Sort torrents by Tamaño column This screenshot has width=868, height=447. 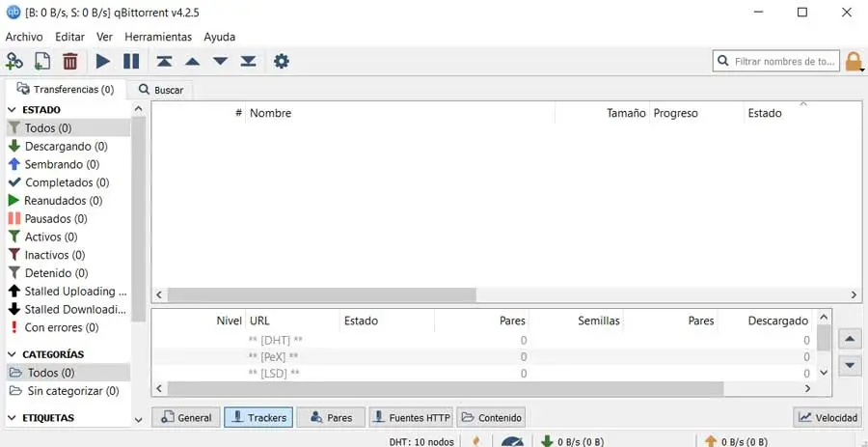602,113
